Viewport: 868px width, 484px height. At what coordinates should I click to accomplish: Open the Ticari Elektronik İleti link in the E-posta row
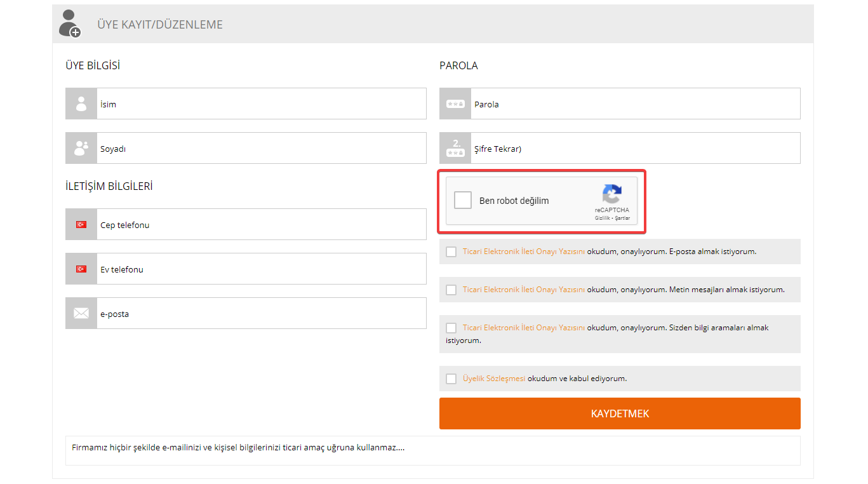[x=524, y=252]
